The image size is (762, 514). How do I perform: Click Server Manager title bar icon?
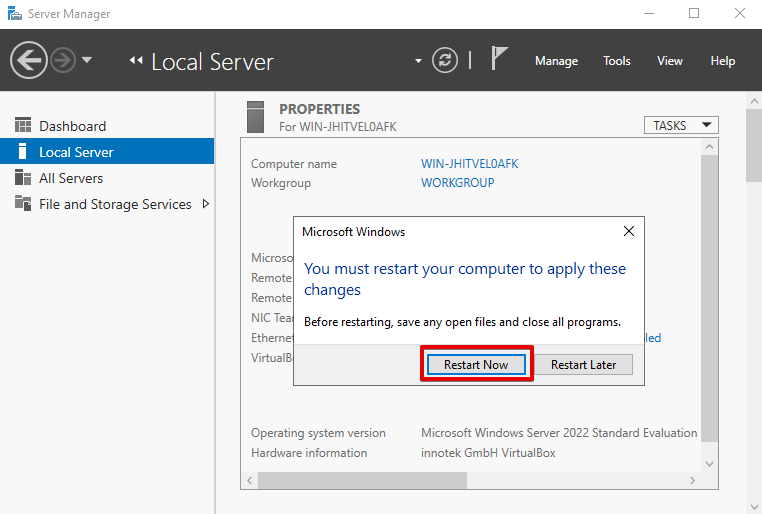point(15,14)
